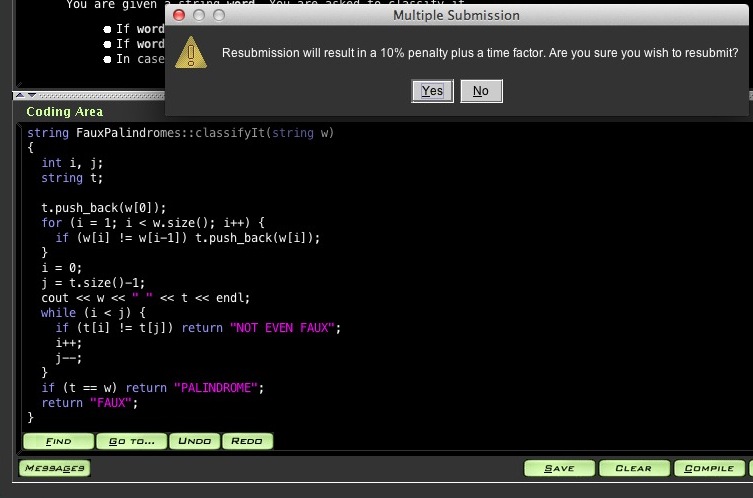Confirm resubmission with the Yes button

[x=431, y=91]
